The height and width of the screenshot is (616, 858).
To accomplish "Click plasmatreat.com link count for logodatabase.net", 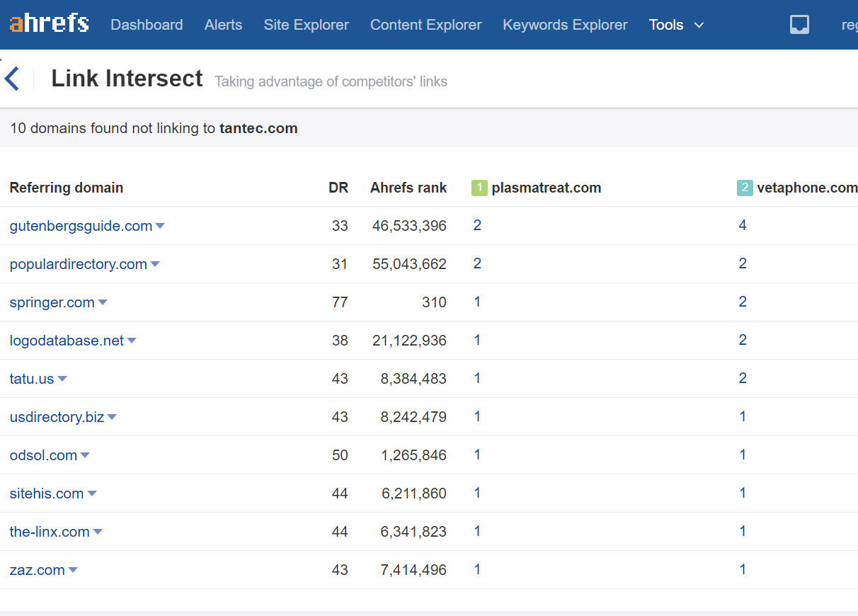I will (477, 340).
